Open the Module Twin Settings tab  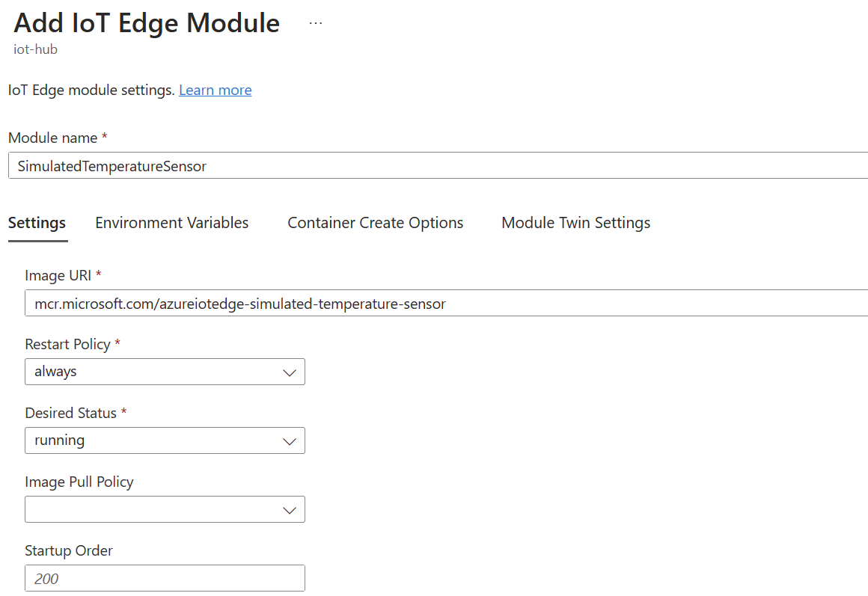pos(575,222)
